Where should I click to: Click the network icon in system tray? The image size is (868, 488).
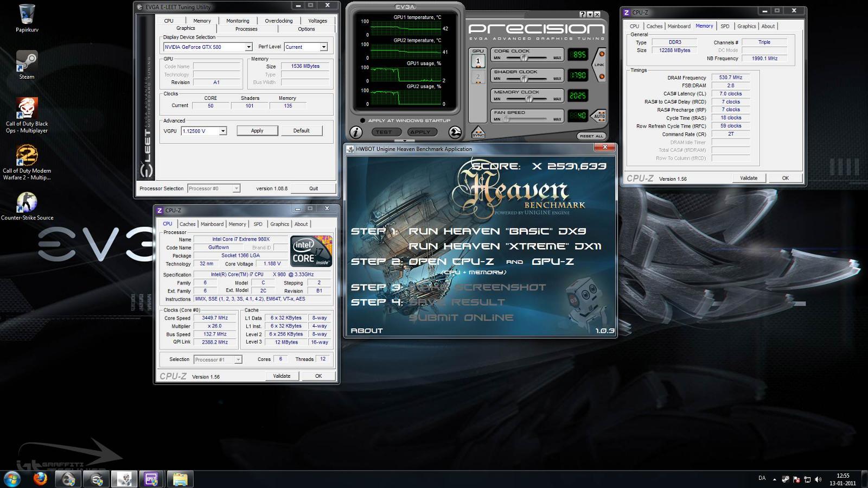pos(807,479)
